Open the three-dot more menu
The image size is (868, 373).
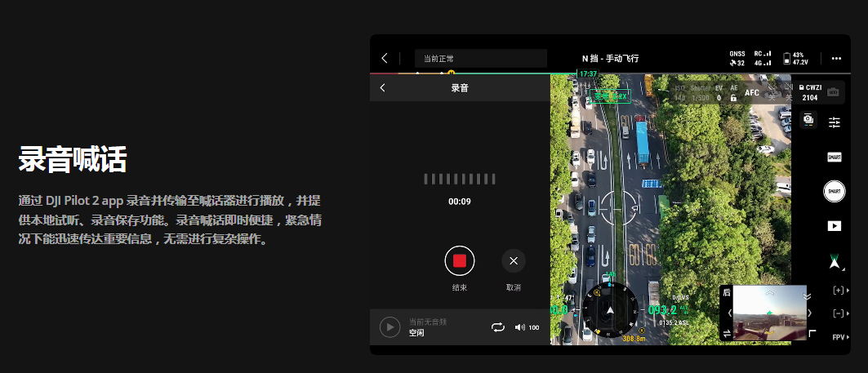(x=835, y=58)
